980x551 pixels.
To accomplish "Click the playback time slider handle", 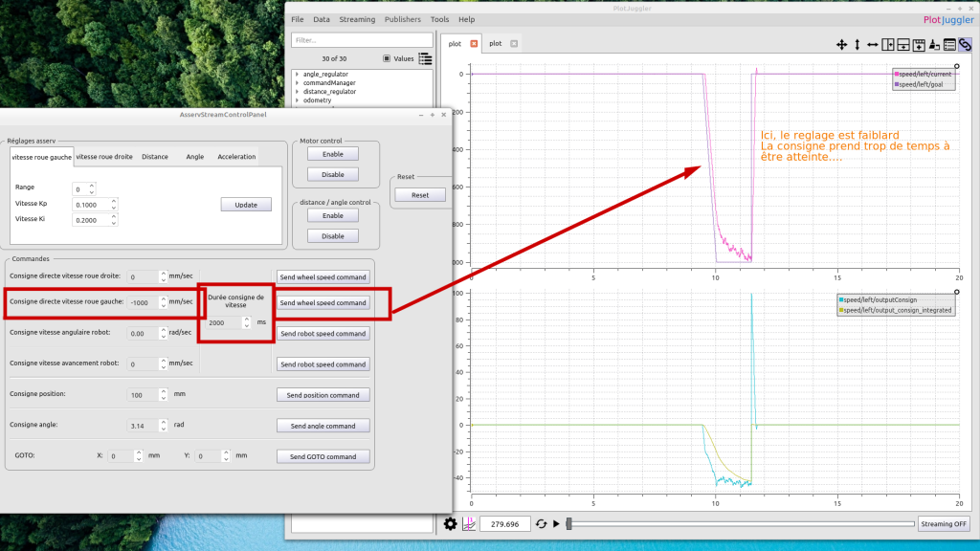I will coord(568,524).
